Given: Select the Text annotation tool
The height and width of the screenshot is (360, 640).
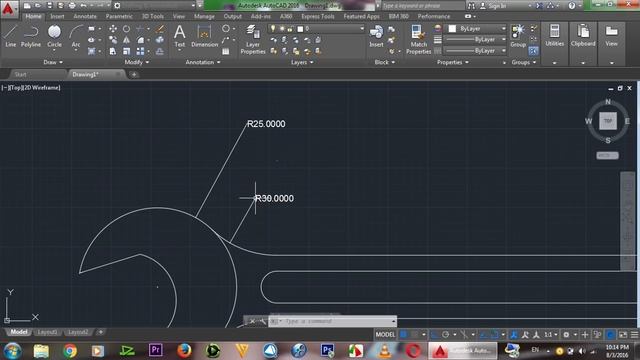Looking at the screenshot, I should [x=180, y=36].
